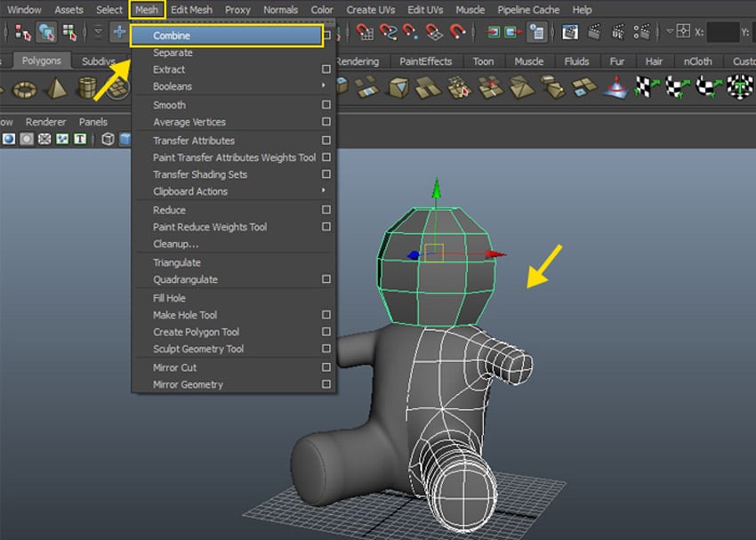Image resolution: width=756 pixels, height=540 pixels.
Task: Open the Smooth options box
Action: [326, 105]
